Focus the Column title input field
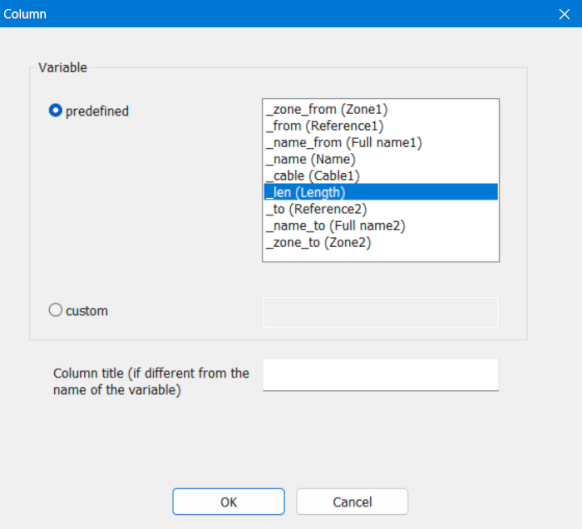Viewport: 582px width, 529px height. tap(381, 375)
